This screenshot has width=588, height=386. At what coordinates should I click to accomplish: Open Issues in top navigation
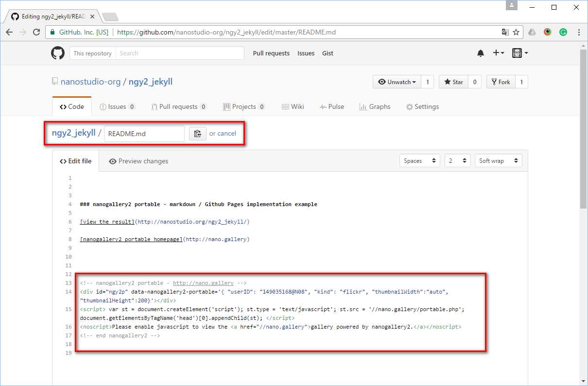306,53
